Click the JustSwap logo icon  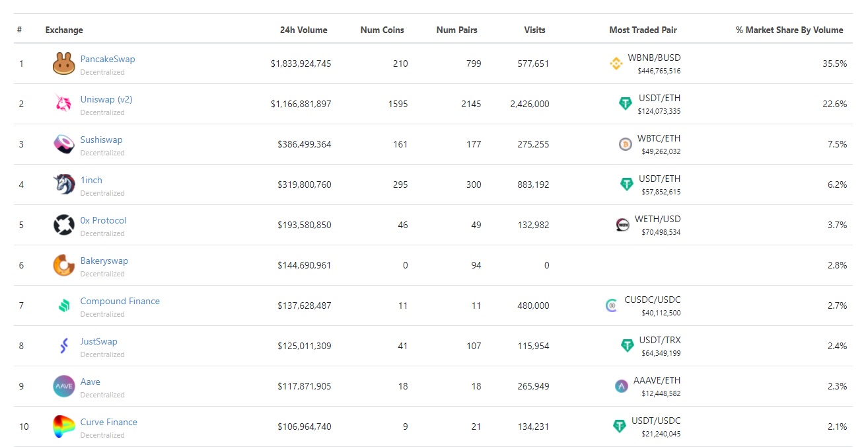(x=64, y=346)
